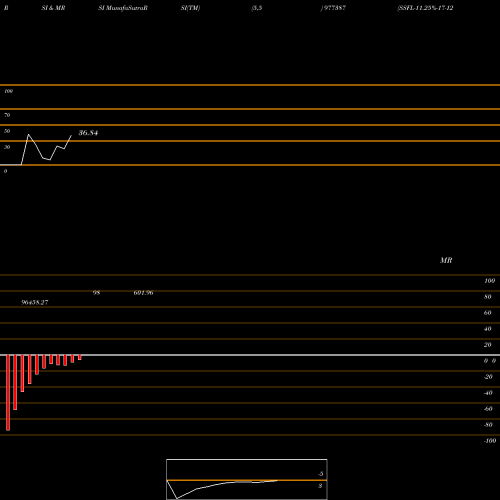Click the smallest rightmost red bar
The width and height of the screenshot is (500, 500).
[x=80, y=358]
